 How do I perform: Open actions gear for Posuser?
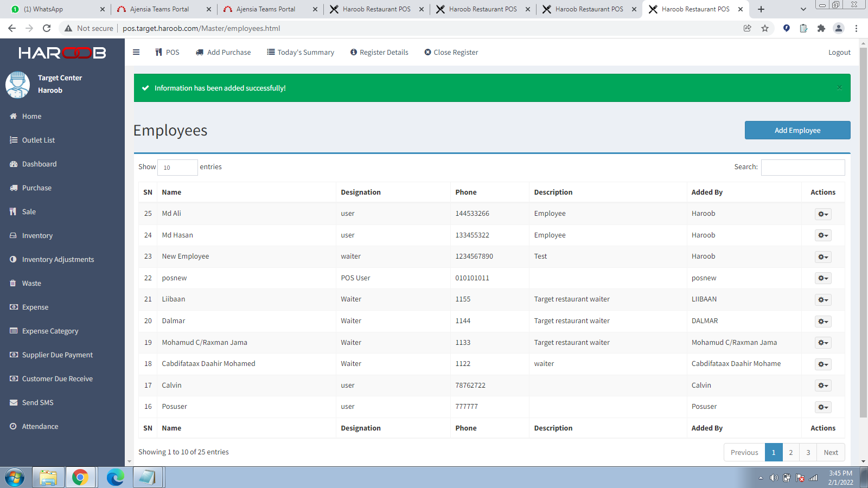pyautogui.click(x=823, y=407)
